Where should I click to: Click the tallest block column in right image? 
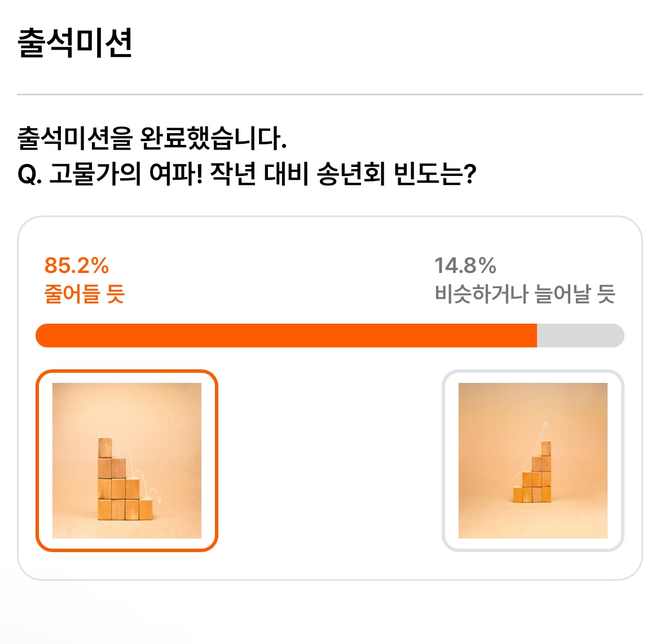(x=546, y=471)
